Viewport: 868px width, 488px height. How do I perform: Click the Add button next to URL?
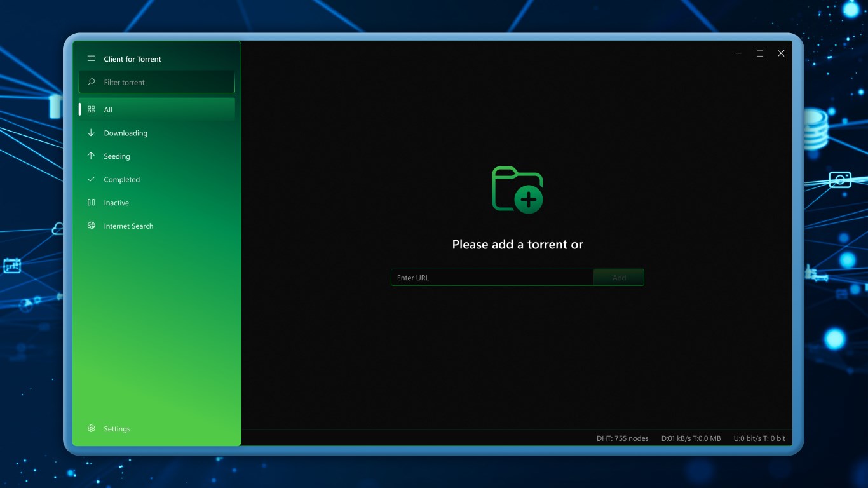click(x=619, y=277)
